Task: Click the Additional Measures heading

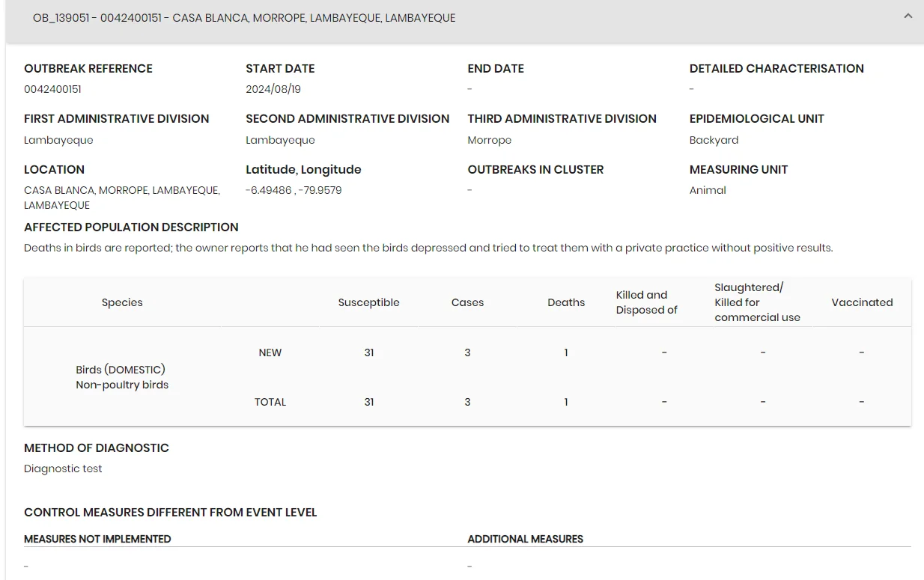Action: click(x=526, y=539)
